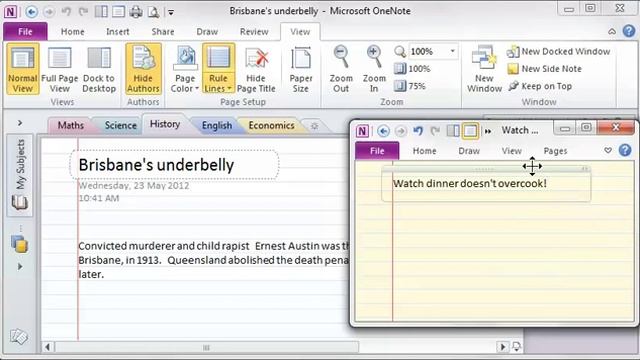
Task: Collapse the ribbon with the caret icon
Action: (612, 31)
